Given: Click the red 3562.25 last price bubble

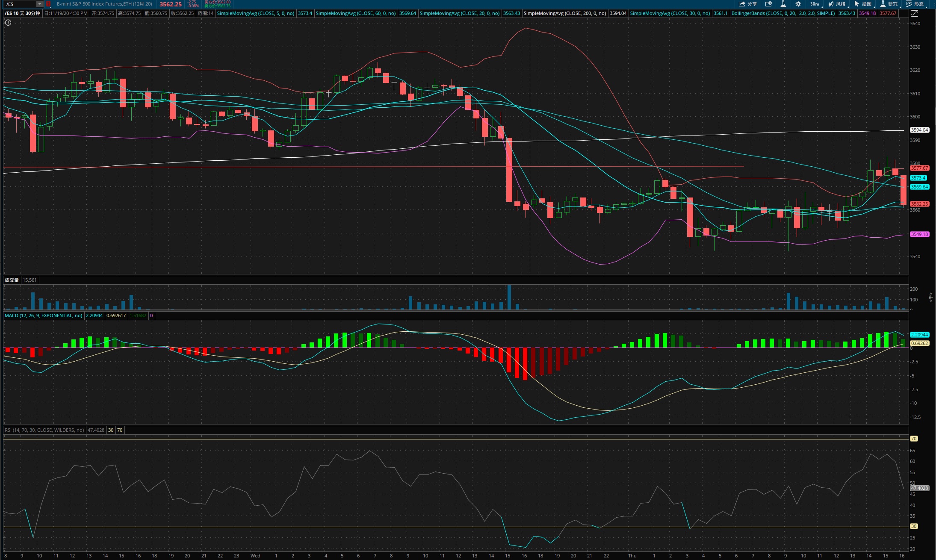Looking at the screenshot, I should [x=919, y=204].
